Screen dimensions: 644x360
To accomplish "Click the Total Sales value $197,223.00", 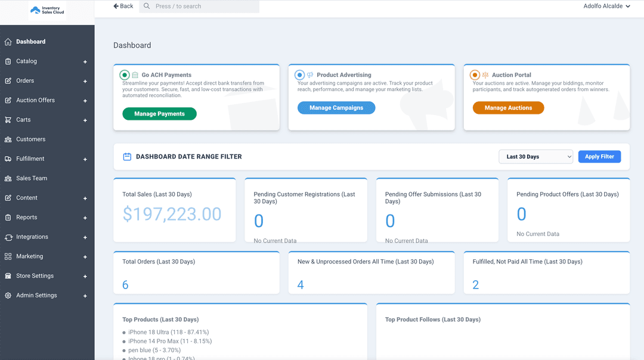I will tap(172, 214).
